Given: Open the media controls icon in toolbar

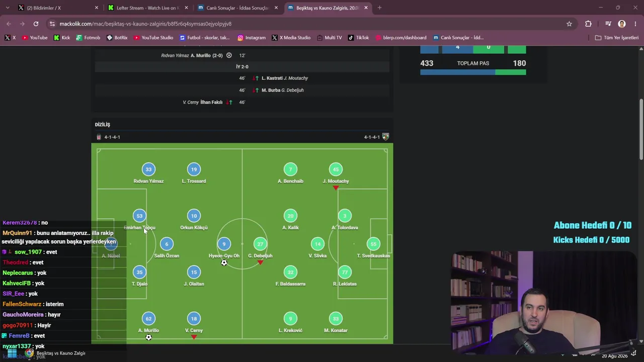Looking at the screenshot, I should [608, 24].
